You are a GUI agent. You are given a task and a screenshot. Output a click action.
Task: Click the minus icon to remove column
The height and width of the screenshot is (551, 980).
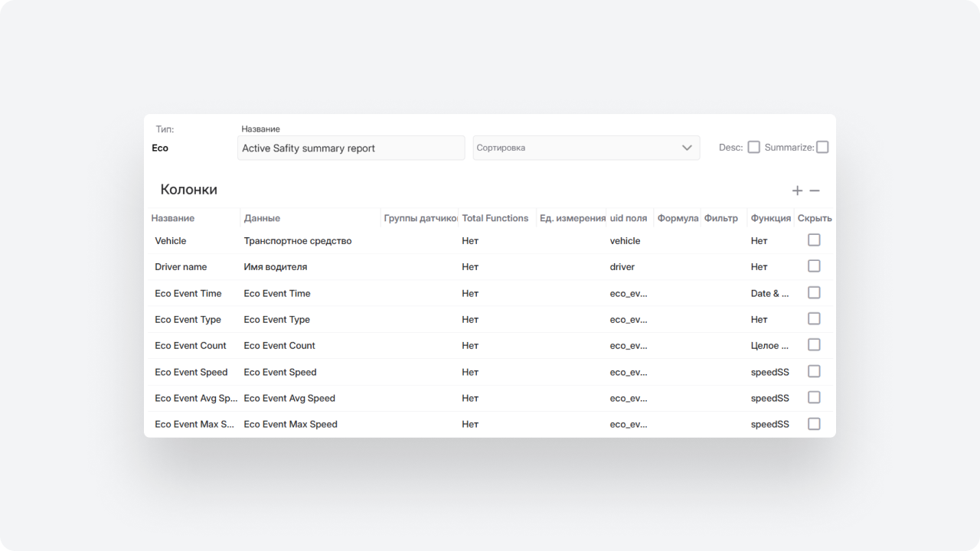815,191
